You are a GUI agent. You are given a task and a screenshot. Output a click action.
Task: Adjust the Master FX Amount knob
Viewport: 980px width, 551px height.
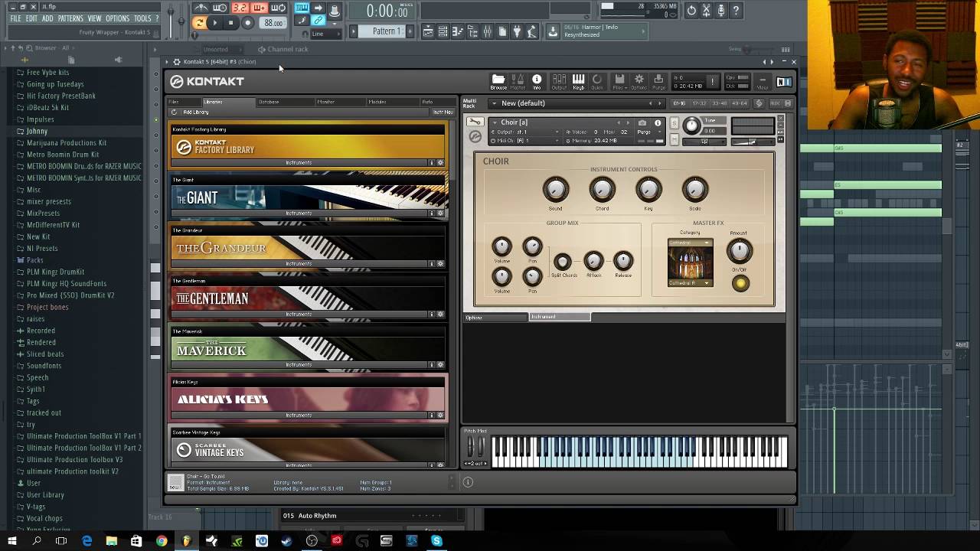coord(739,250)
